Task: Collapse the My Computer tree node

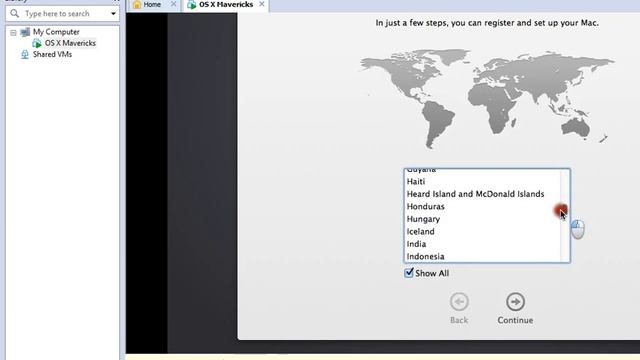Action: click(13, 32)
